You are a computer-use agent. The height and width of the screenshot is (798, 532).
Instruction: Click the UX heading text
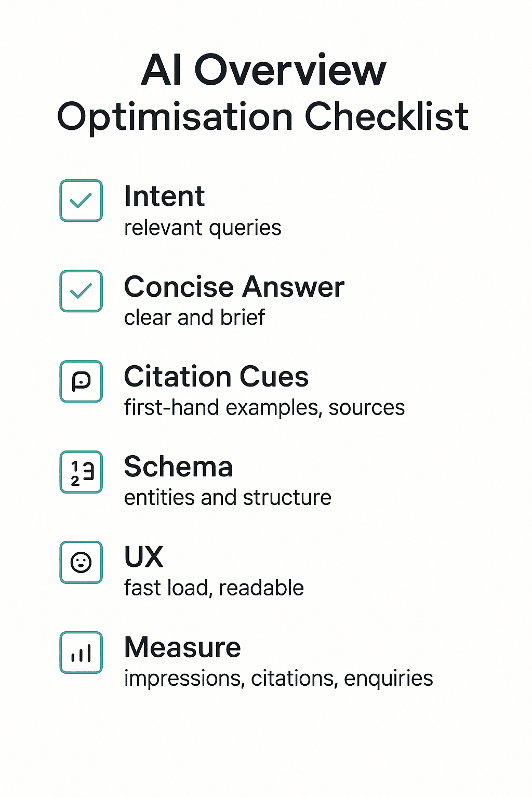tap(144, 557)
